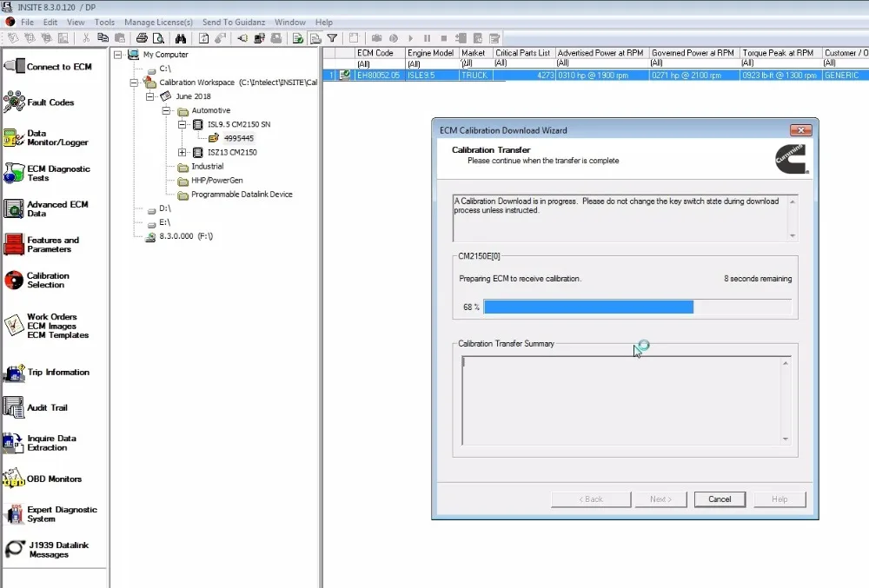Click the summary box scroll-down arrow
The width and height of the screenshot is (869, 588).
click(x=786, y=439)
